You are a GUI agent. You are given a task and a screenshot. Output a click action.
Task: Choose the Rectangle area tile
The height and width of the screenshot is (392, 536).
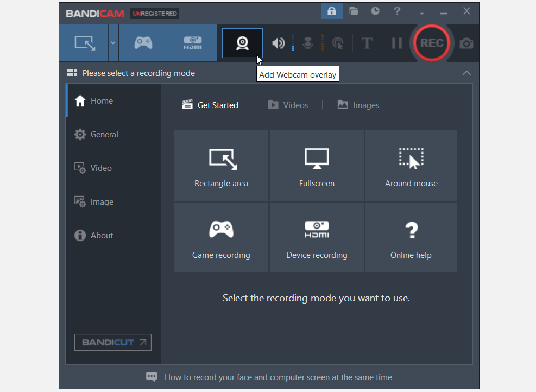[221, 165]
